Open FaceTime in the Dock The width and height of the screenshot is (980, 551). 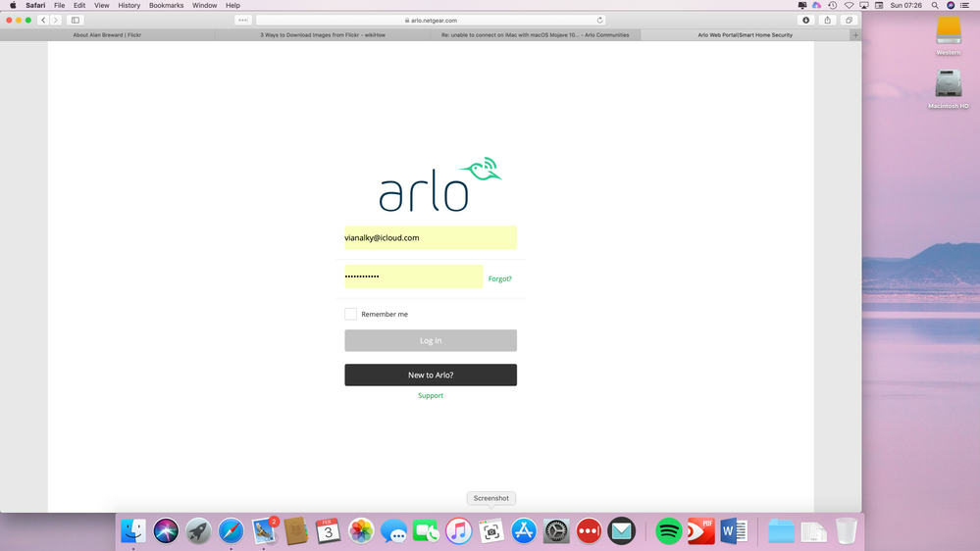pyautogui.click(x=426, y=531)
